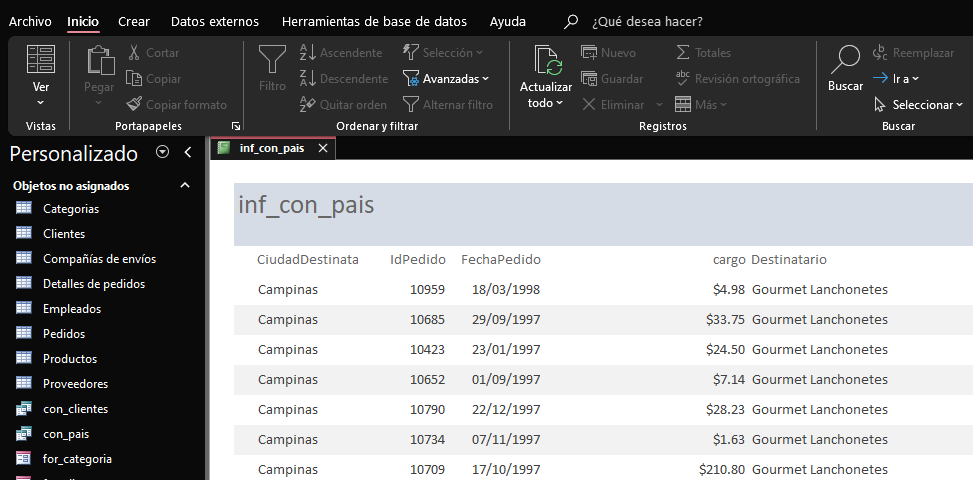Viewport: 973px width, 480px height.
Task: Click the Filtro funnel icon
Action: point(272,60)
